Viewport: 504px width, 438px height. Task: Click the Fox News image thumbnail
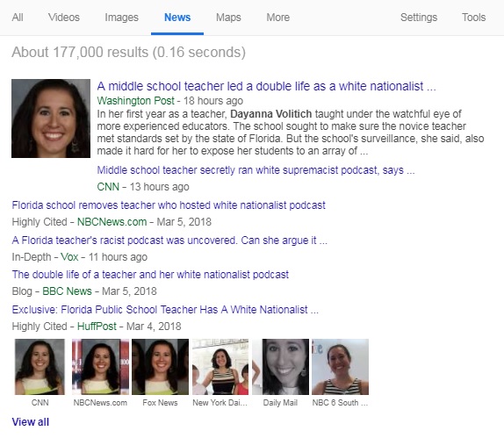(160, 367)
